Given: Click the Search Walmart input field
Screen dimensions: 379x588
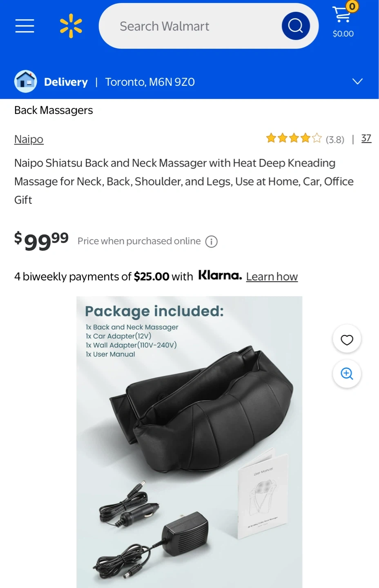Looking at the screenshot, I should (196, 26).
